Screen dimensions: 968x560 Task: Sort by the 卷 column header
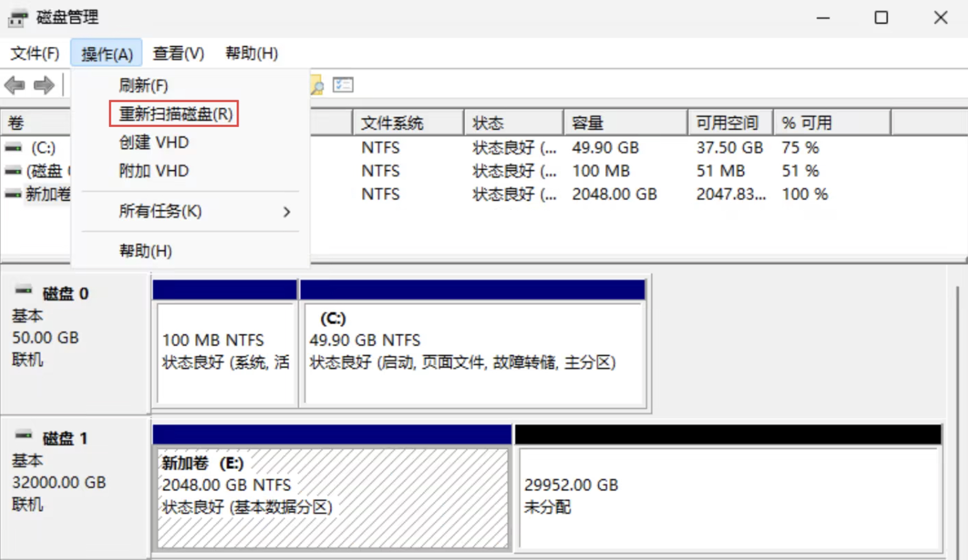pyautogui.click(x=35, y=123)
